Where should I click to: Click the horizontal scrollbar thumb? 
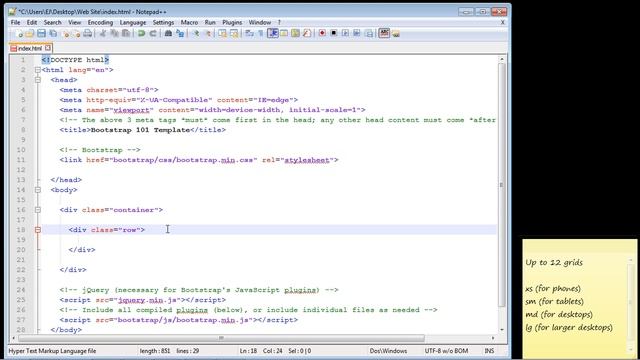[x=221, y=338]
